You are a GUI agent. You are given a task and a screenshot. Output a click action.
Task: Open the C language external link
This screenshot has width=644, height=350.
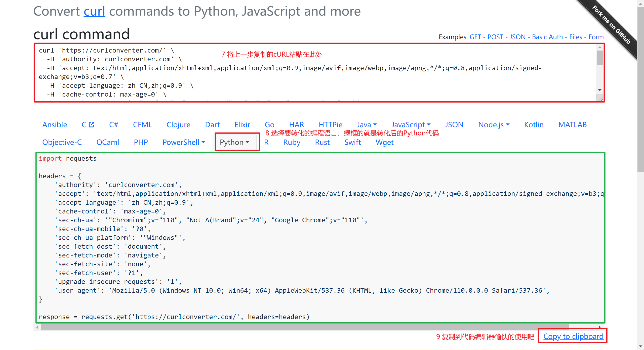[88, 125]
